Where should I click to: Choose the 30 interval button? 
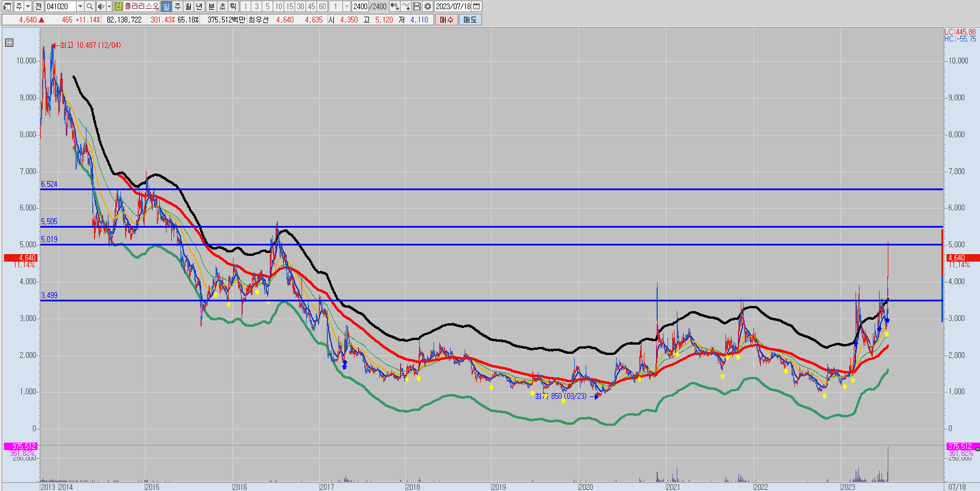pos(300,6)
